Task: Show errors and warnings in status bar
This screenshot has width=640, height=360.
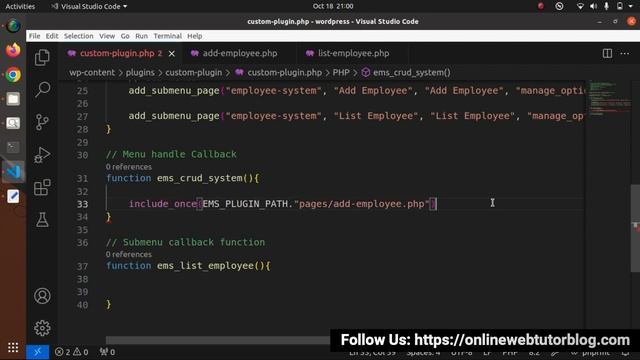Action: point(71,352)
